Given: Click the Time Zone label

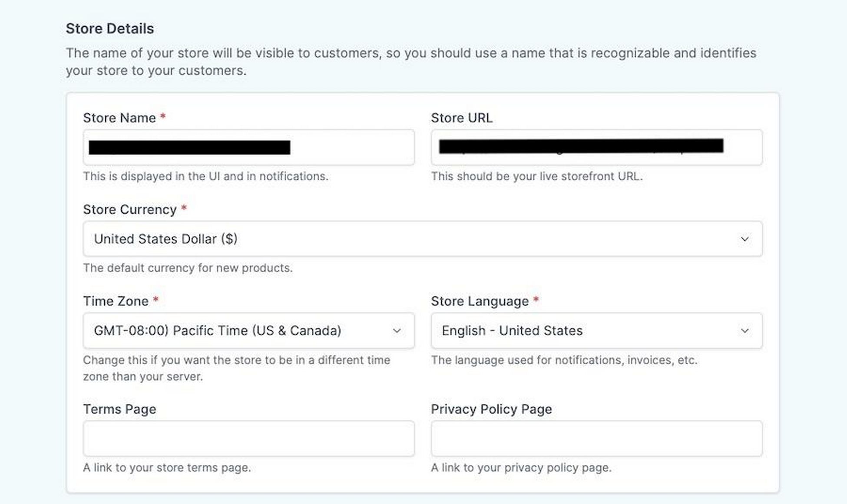Looking at the screenshot, I should [x=116, y=301].
